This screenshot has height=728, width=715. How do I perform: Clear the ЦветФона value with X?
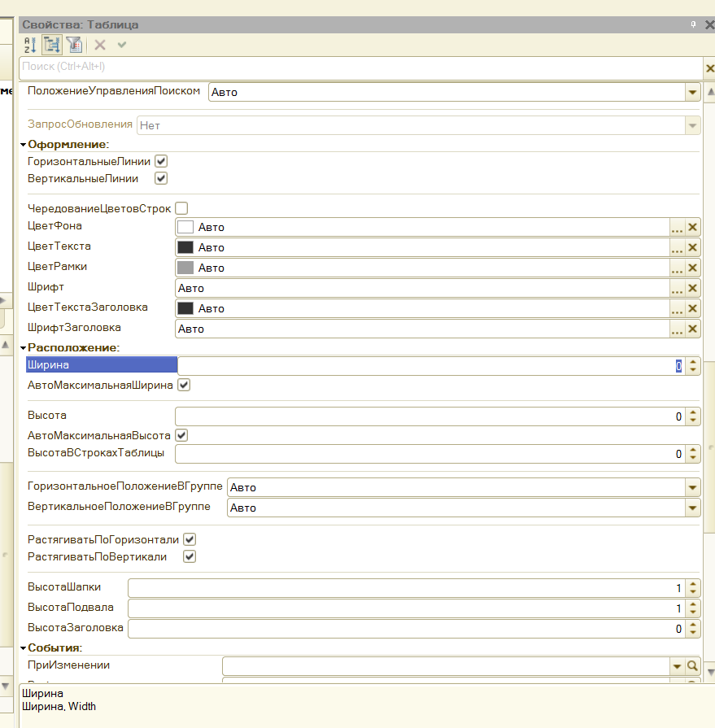693,228
